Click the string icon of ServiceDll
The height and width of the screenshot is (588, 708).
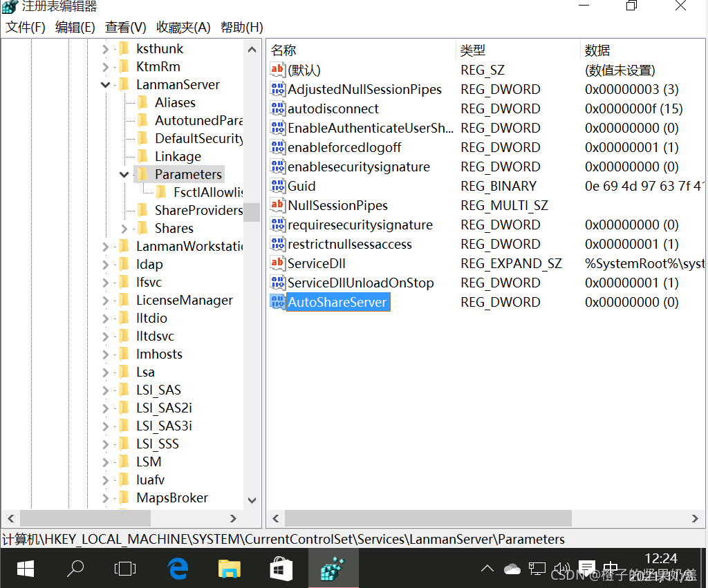278,263
